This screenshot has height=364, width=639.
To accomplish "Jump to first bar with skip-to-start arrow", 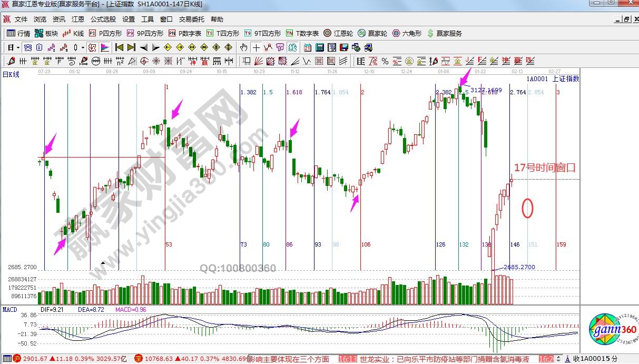I will [x=119, y=47].
